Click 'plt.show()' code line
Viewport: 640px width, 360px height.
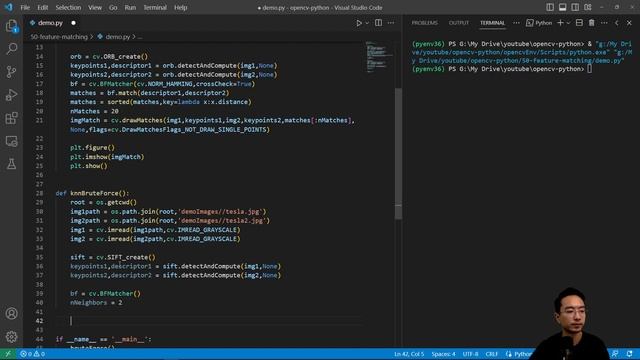coord(89,166)
